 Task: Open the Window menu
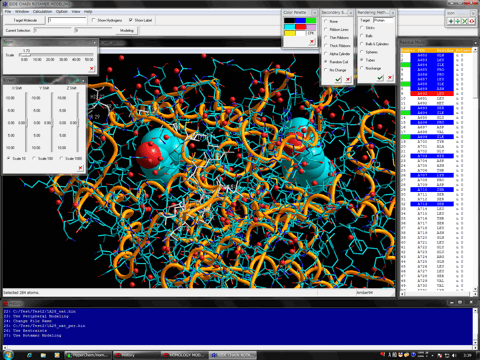click(22, 12)
